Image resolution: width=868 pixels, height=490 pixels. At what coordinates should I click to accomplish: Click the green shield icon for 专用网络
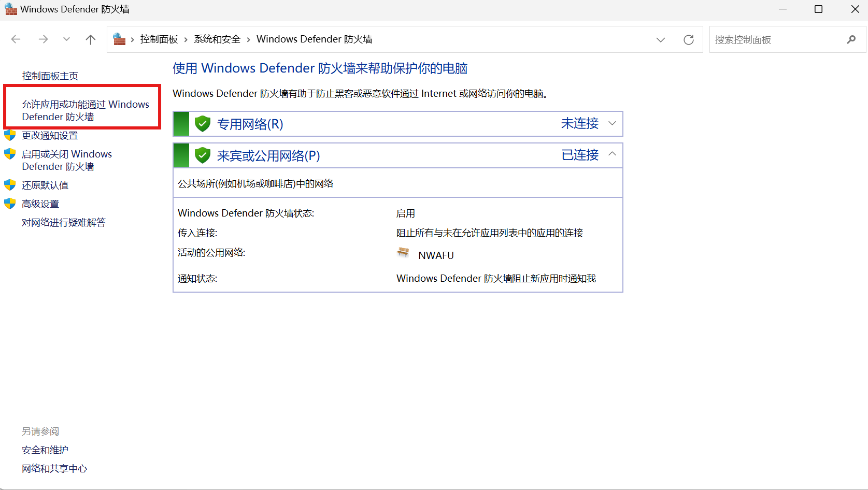point(203,124)
